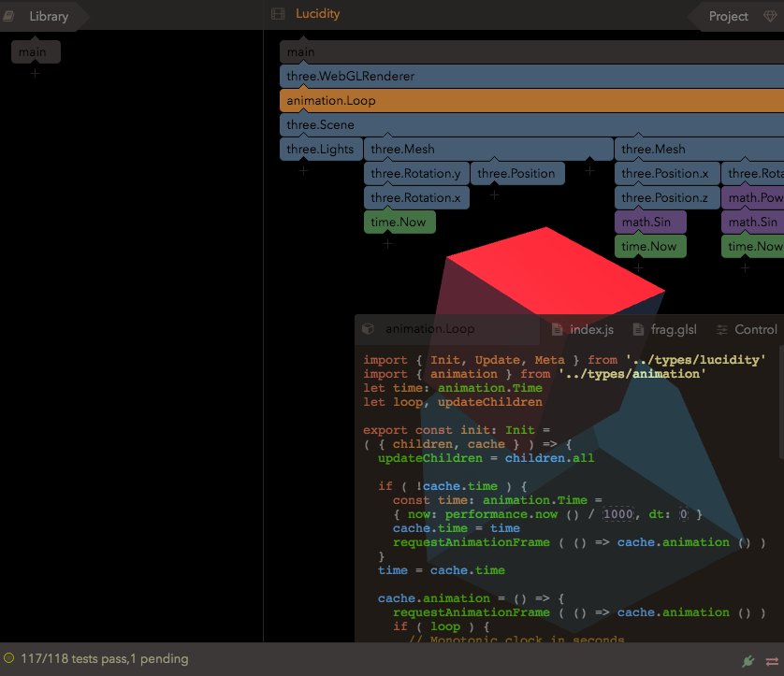Switch to the frag.glsl tab
784x676 pixels.
[673, 330]
